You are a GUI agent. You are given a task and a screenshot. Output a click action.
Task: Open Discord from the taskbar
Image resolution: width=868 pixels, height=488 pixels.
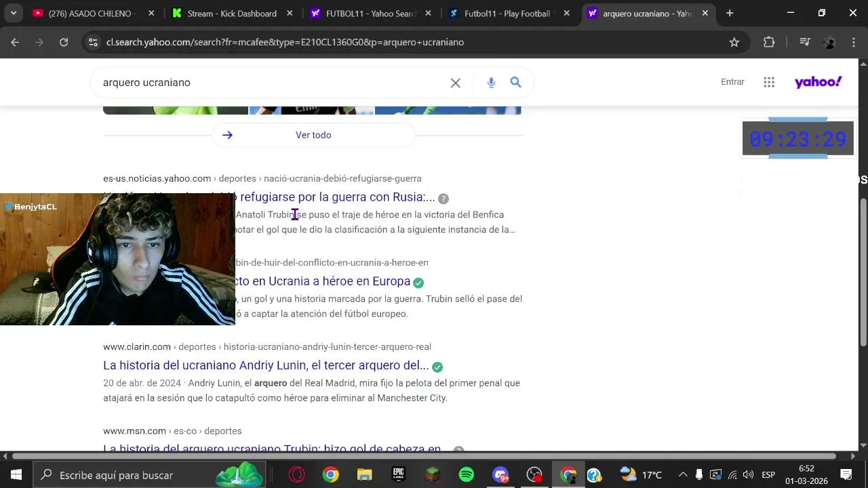(500, 475)
